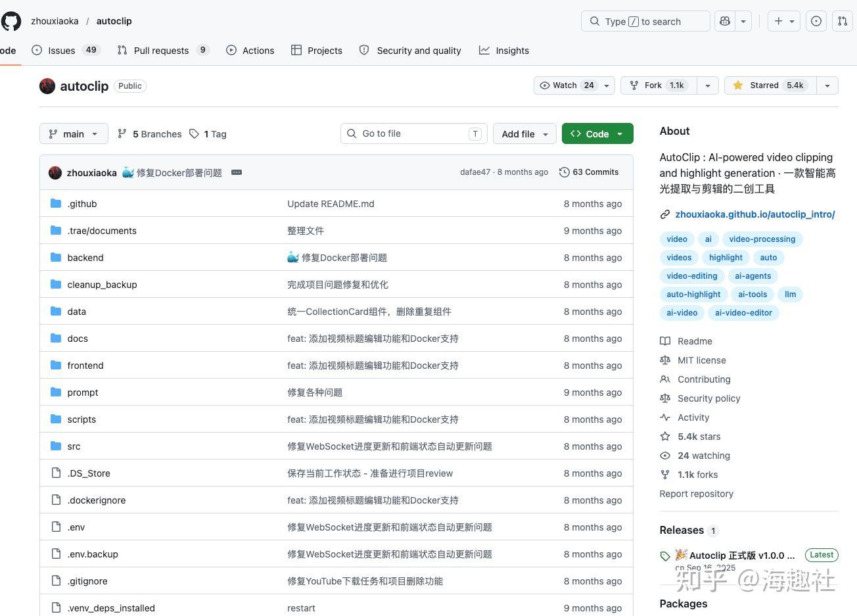
Task: Open the Security and quality tab
Action: click(411, 51)
